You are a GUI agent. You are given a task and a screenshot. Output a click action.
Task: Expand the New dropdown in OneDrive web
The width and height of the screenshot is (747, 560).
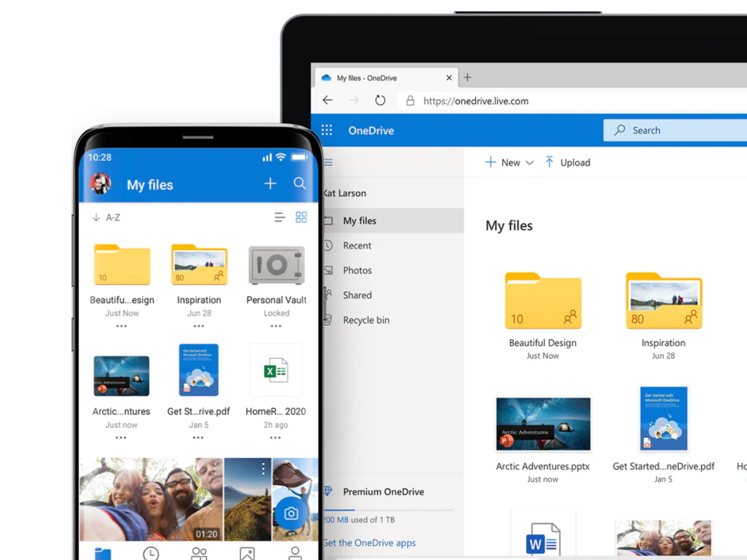click(509, 162)
